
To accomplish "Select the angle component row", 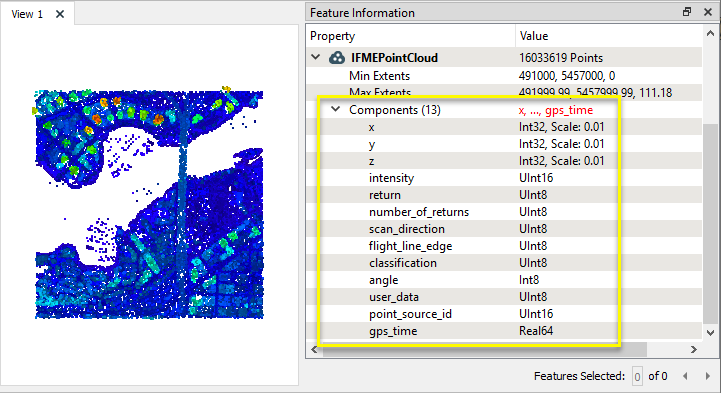I will pyautogui.click(x=504, y=280).
